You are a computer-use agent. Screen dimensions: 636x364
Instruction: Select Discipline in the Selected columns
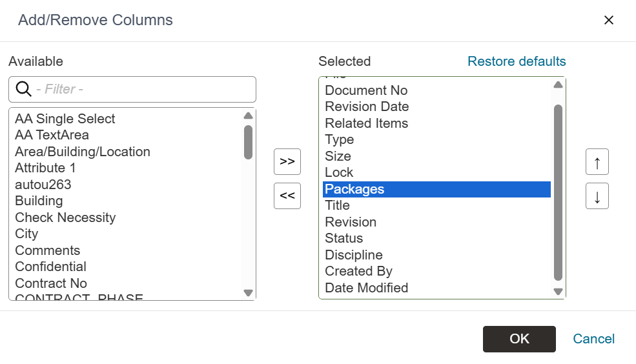(x=354, y=255)
